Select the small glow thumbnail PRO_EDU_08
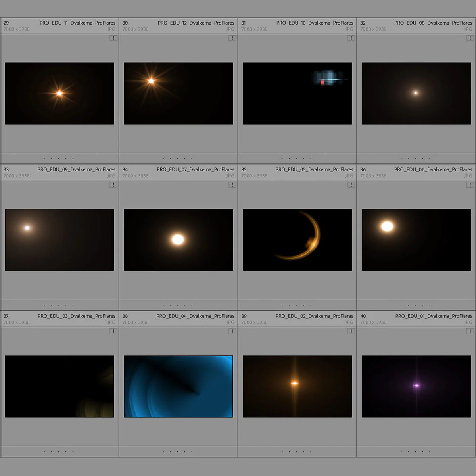The height and width of the screenshot is (476, 476). tap(416, 93)
